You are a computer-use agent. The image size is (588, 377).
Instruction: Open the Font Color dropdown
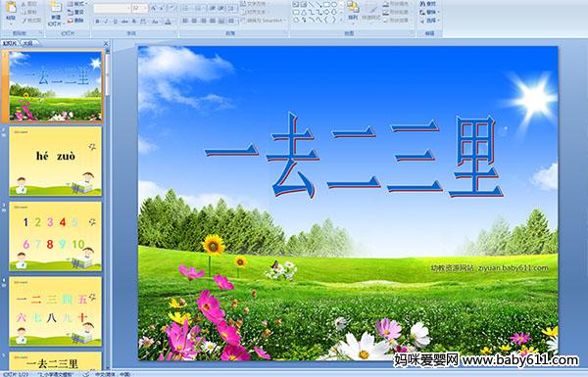(x=168, y=22)
